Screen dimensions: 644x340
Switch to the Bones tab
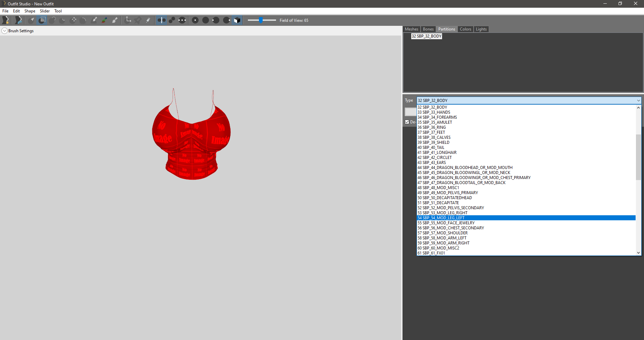428,29
